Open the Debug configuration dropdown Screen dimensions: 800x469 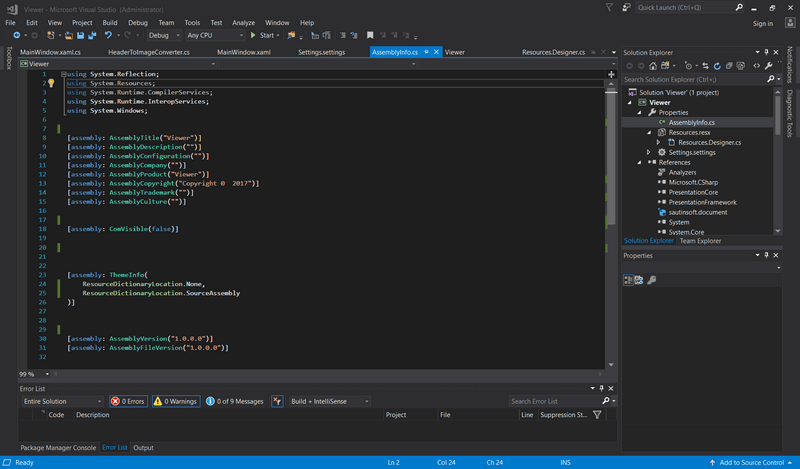(164, 35)
